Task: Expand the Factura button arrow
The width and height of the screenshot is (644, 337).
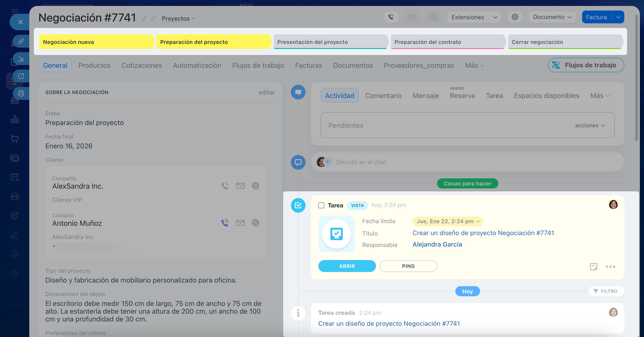Action: [x=618, y=17]
